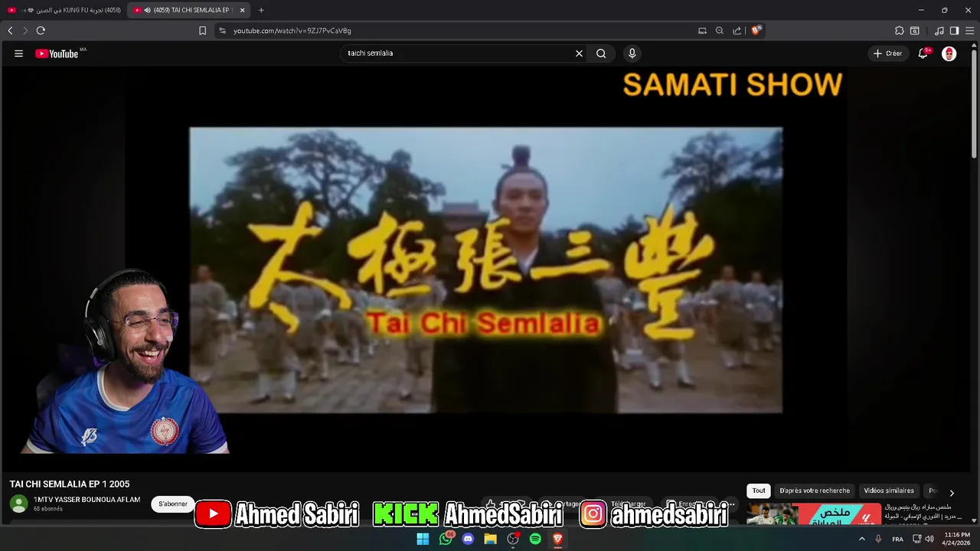Open Brave browser taskbar icon
The height and width of the screenshot is (551, 980).
[x=558, y=539]
